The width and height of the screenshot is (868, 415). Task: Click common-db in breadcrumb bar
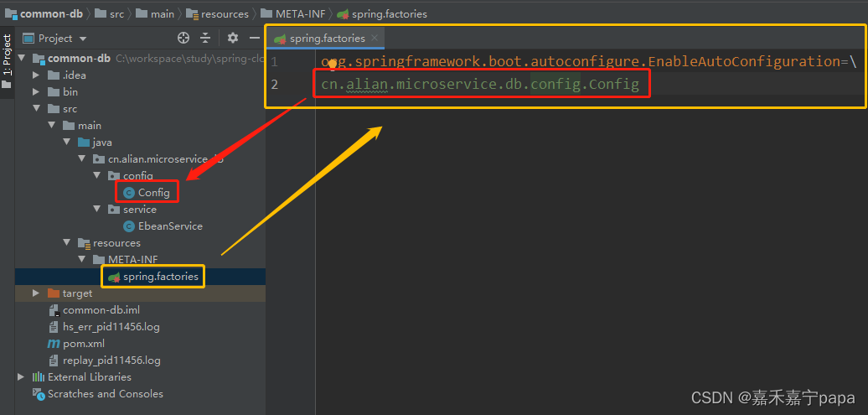(x=44, y=14)
